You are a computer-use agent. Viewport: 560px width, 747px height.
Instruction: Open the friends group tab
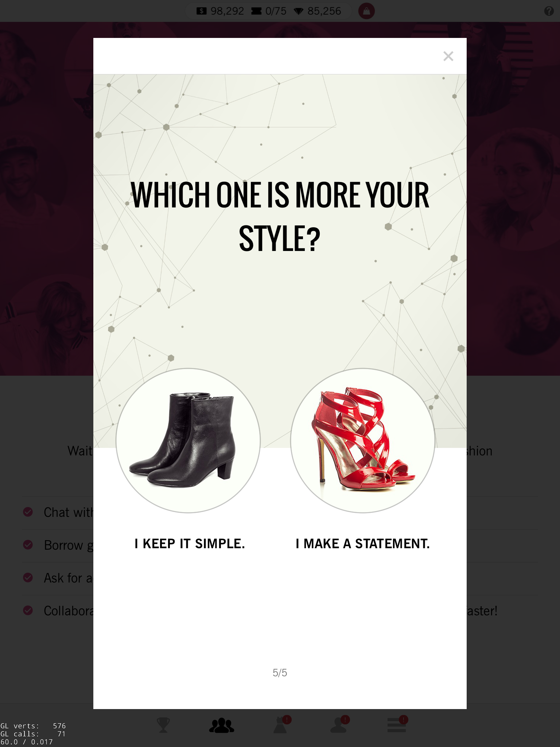tap(221, 725)
